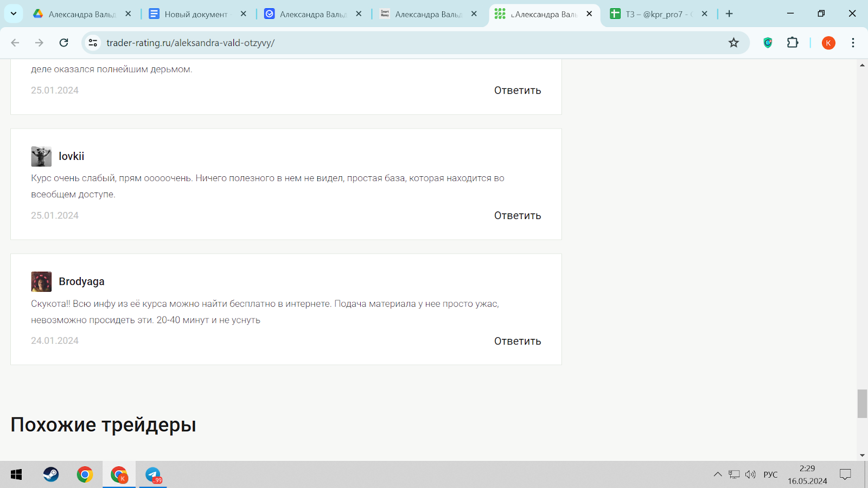Open the third Александра Вальд tab
Image resolution: width=868 pixels, height=488 pixels.
(307, 14)
